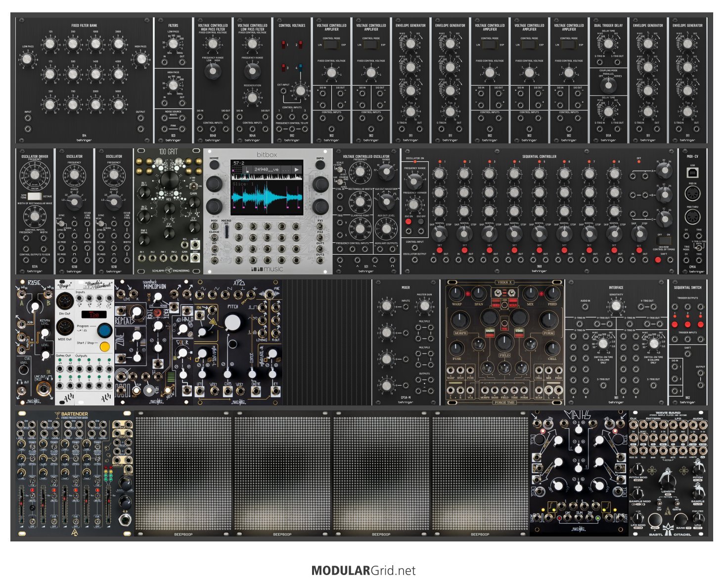Click the Din Out port on Pexp-1
This screenshot has height=581, width=728.
point(65,301)
